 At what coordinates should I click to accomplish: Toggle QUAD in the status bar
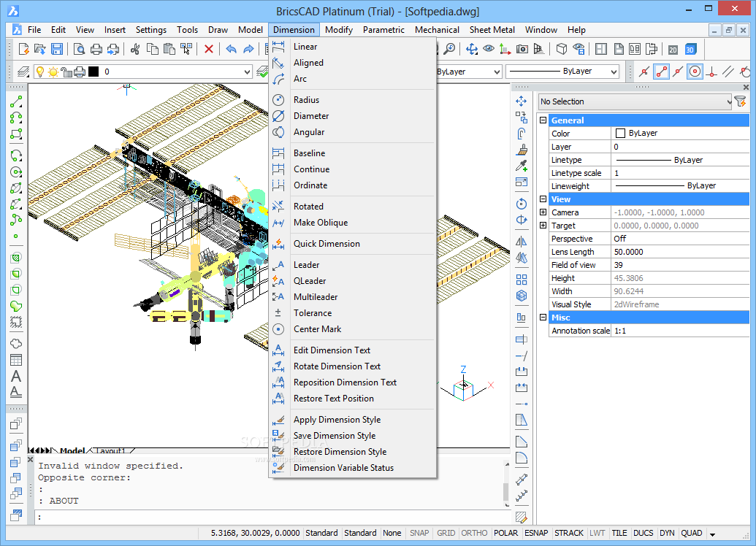[692, 533]
